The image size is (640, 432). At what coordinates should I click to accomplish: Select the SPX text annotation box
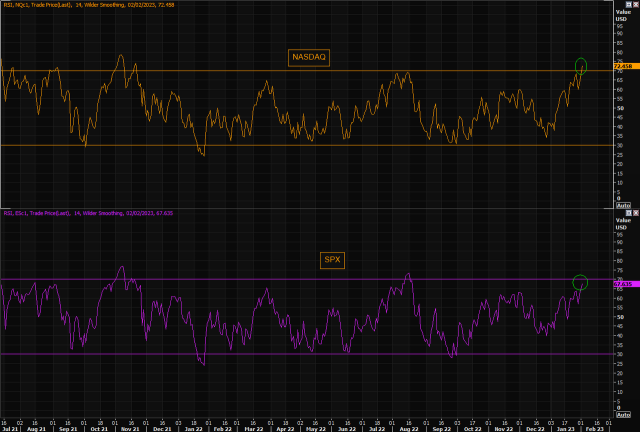click(x=332, y=260)
